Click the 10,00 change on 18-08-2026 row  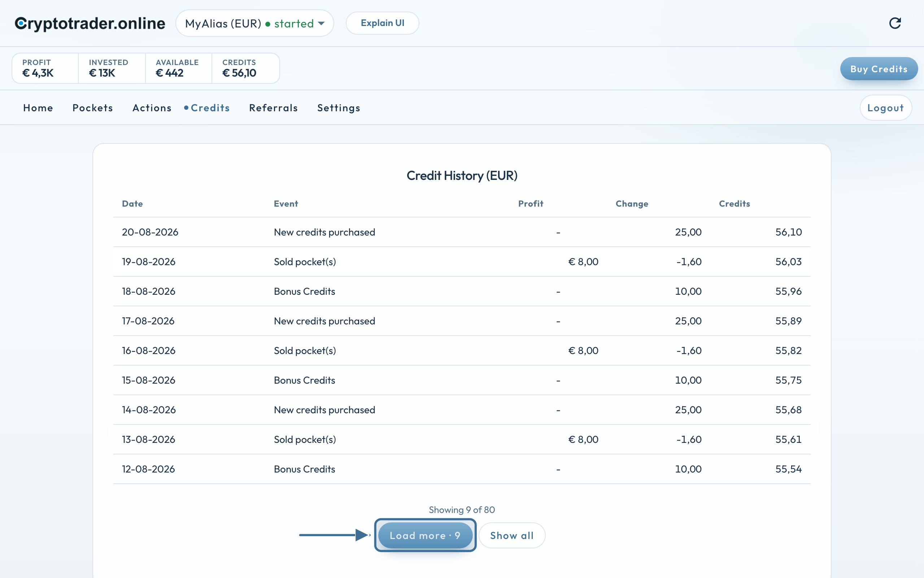(688, 291)
